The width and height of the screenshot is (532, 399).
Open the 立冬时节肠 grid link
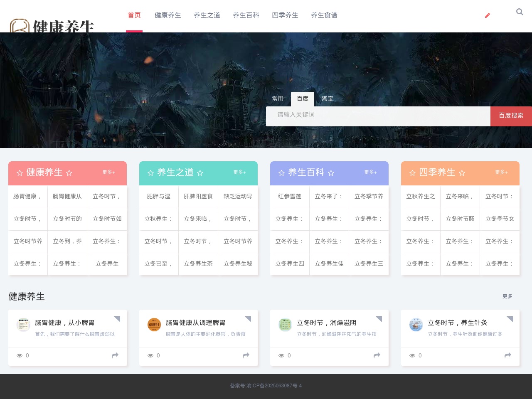(460, 219)
